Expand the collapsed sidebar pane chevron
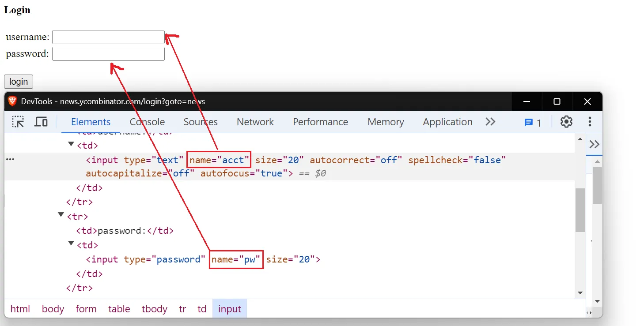Viewport: 644px width, 326px height. pos(595,144)
